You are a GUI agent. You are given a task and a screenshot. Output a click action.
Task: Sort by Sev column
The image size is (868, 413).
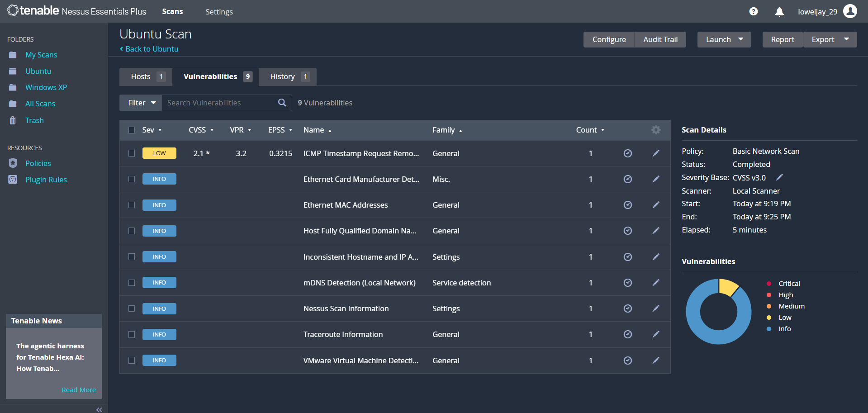tap(152, 130)
